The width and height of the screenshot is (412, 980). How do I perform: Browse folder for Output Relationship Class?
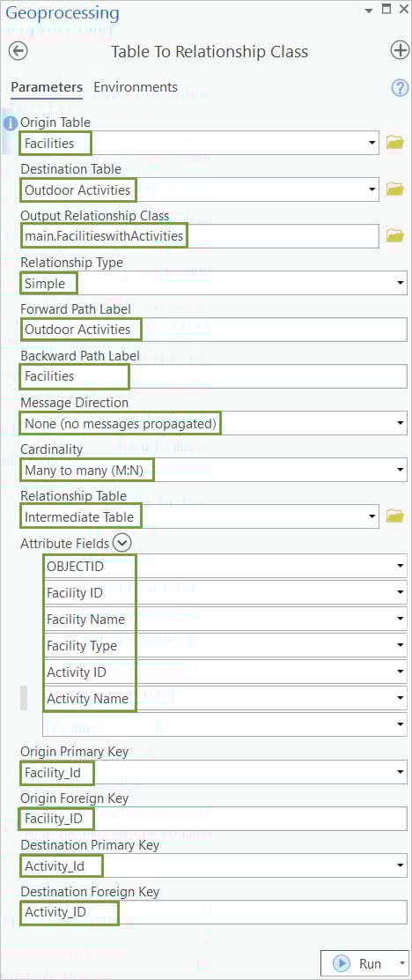394,235
